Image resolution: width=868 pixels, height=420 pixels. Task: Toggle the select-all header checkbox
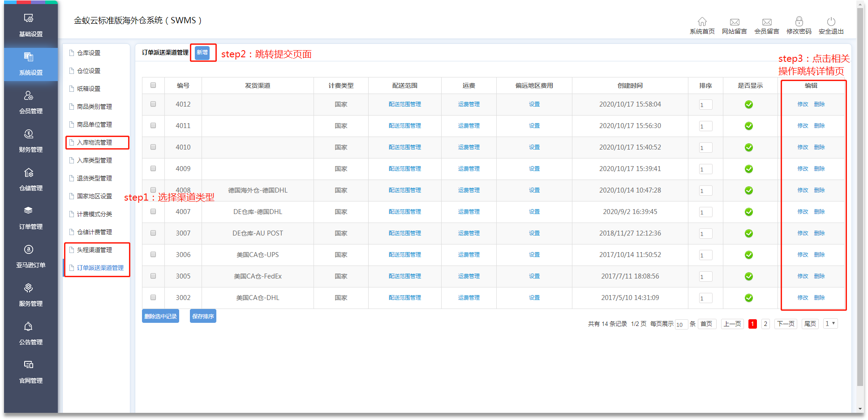[153, 85]
